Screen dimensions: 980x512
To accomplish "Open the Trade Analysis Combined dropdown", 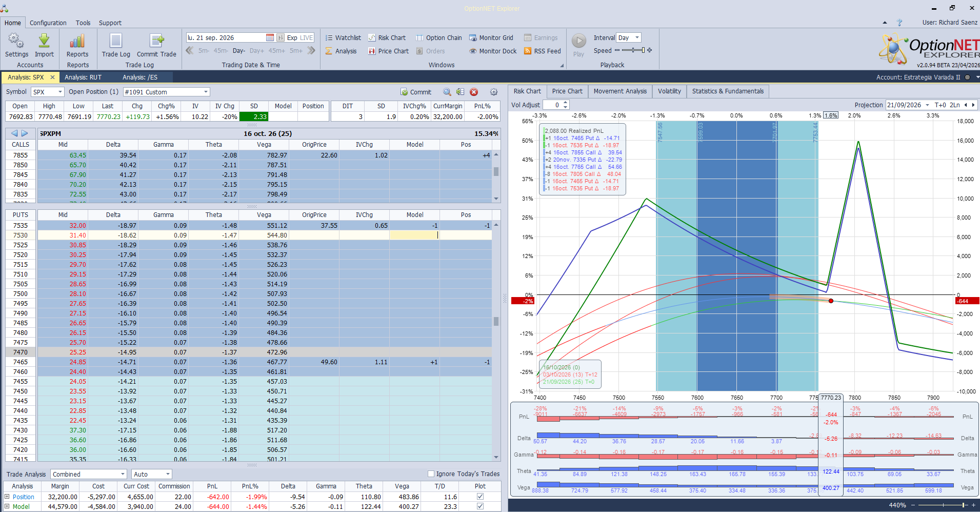I will click(89, 474).
